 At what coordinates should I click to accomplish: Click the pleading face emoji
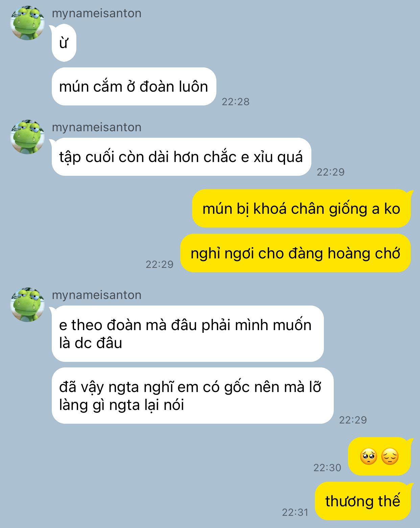coord(368,457)
